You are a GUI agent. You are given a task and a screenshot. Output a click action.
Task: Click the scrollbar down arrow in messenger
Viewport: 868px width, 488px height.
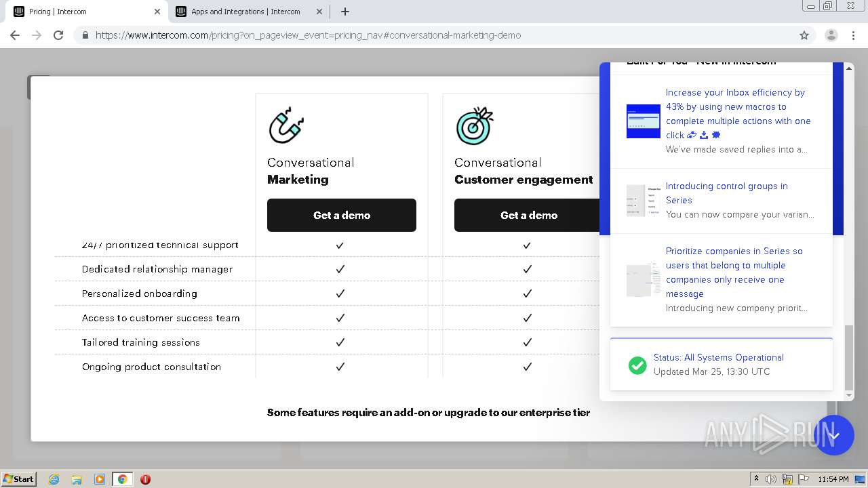click(x=849, y=395)
